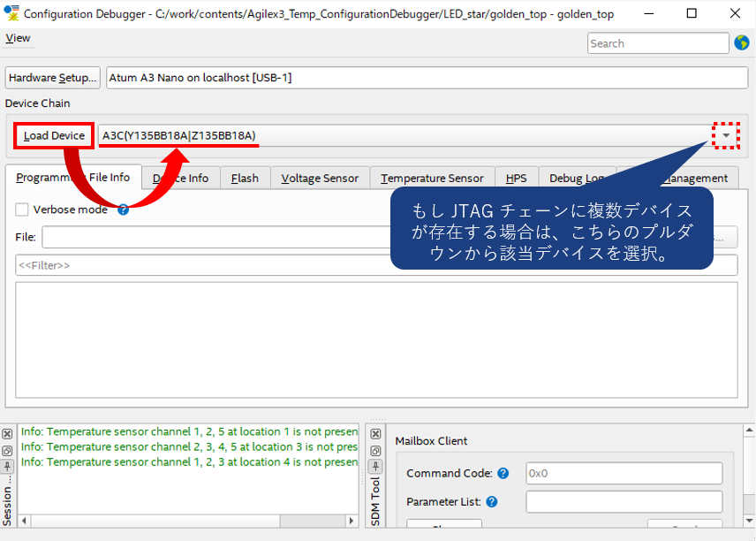Click the Hardware Setup button

52,78
